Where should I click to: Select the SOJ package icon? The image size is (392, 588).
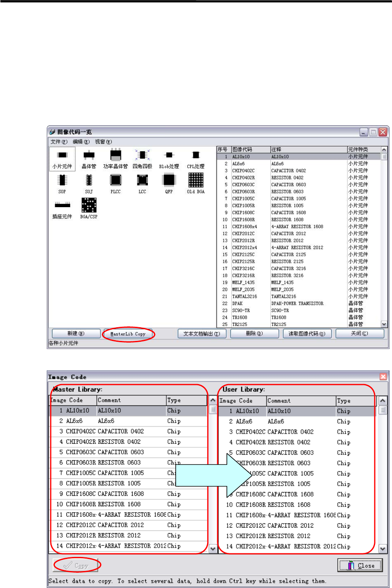click(89, 184)
